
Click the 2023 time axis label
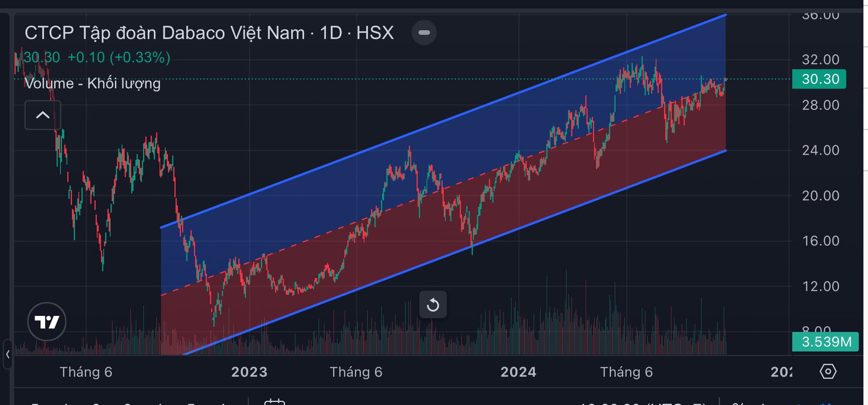coord(249,372)
